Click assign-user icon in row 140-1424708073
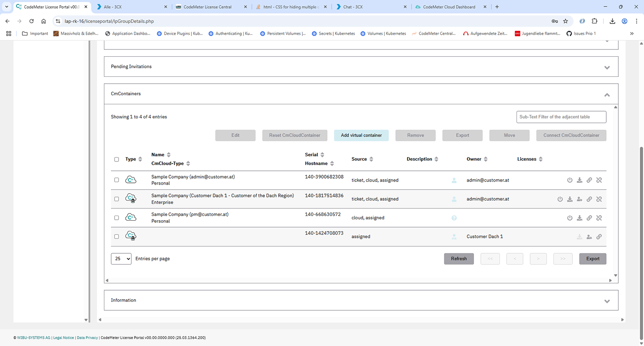The height and width of the screenshot is (346, 644). [589, 237]
